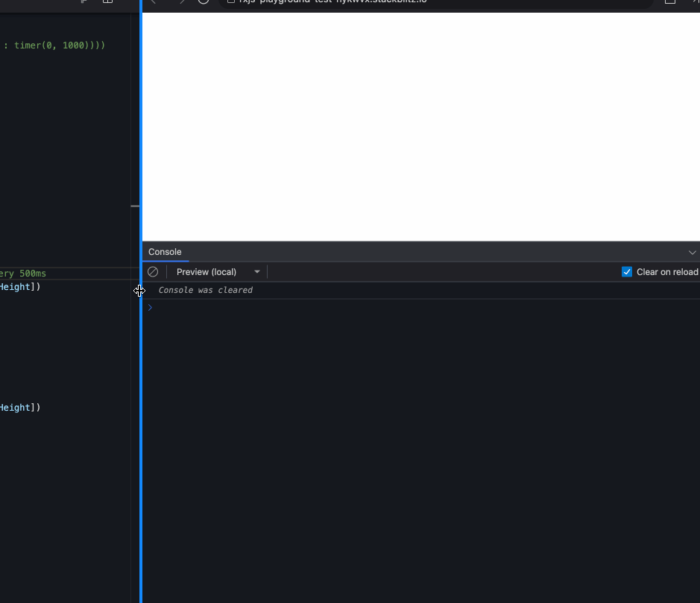Click the splitter between editor and preview
Screen dimensions: 700x603
[140, 291]
